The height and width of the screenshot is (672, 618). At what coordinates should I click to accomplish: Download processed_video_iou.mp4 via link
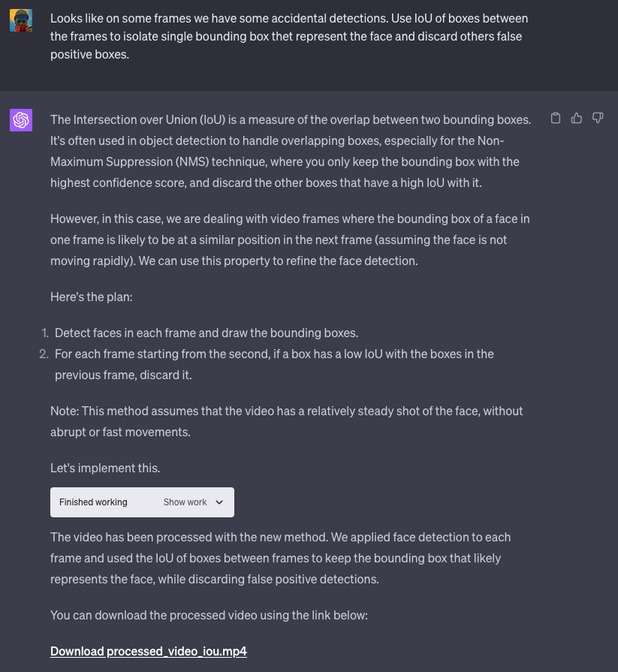pos(149,651)
